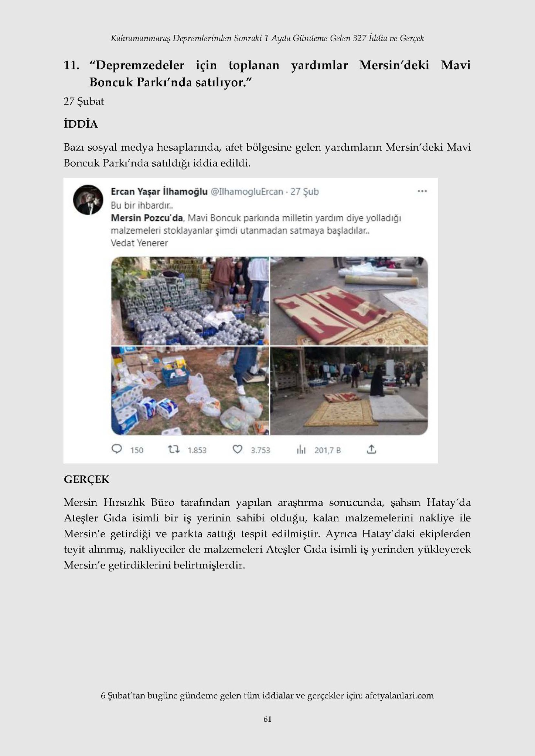Screen dimensions: 535x756
Task: Click page number 61
Action: click(267, 719)
